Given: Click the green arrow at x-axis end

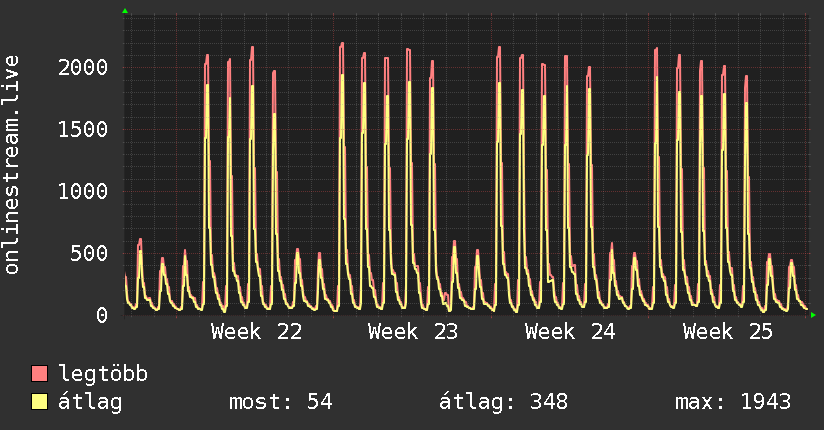Looking at the screenshot, I should point(813,315).
